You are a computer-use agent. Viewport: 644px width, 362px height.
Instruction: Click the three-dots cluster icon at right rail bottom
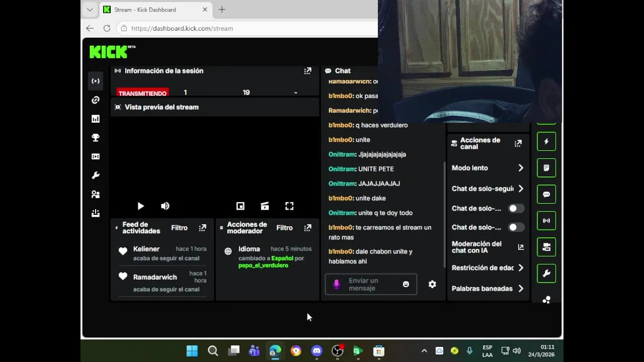546,300
